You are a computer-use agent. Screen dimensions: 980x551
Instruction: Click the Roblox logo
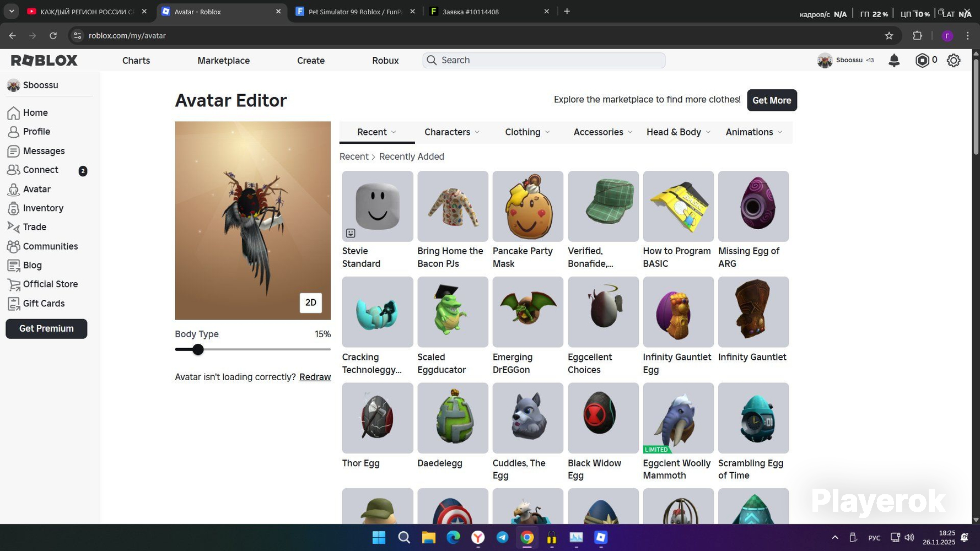tap(44, 61)
